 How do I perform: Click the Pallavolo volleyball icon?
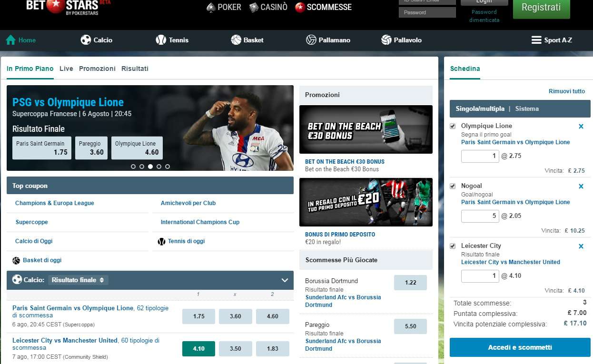coord(386,40)
